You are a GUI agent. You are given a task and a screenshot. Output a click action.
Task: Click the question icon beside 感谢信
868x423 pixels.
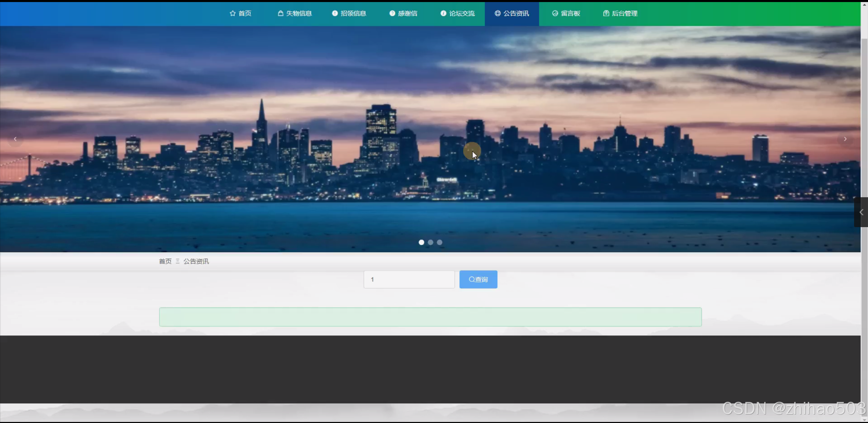point(392,13)
